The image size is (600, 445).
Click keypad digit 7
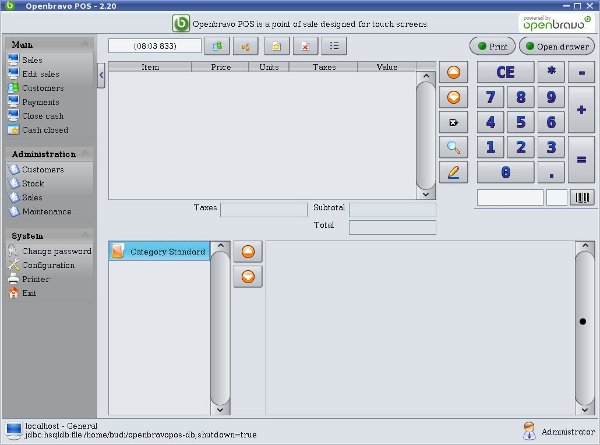coord(490,97)
